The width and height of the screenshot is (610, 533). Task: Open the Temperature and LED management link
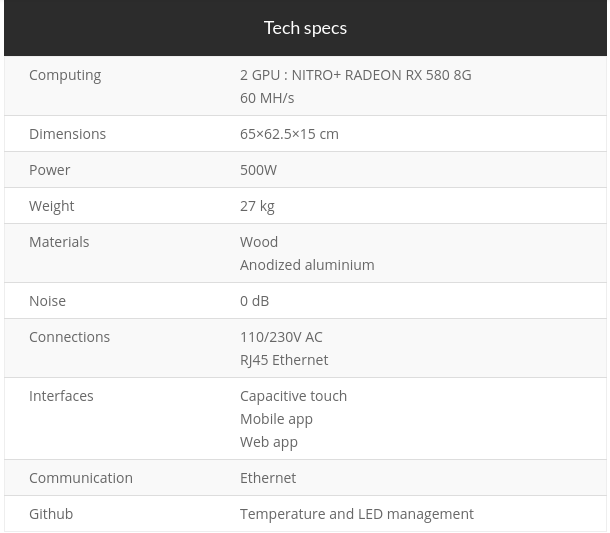(x=357, y=514)
